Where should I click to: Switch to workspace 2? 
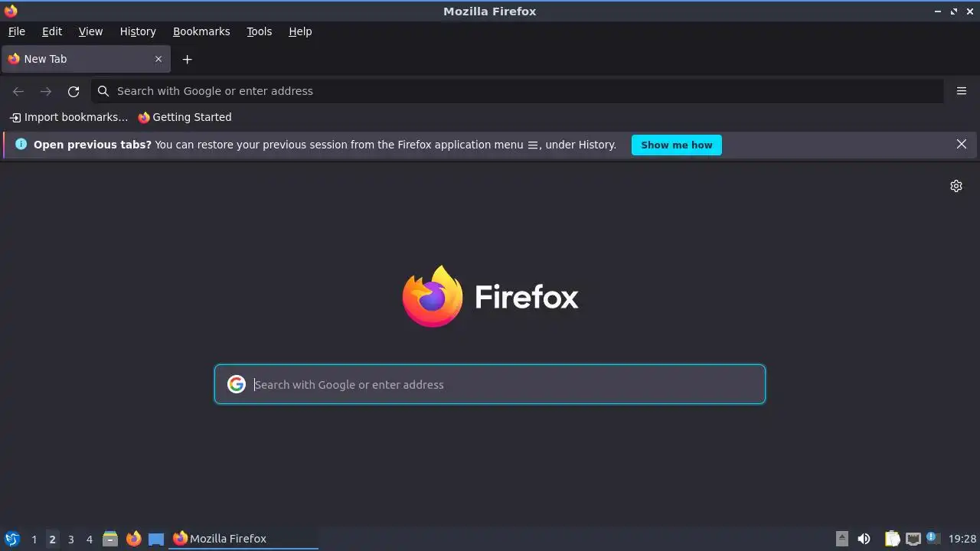52,539
